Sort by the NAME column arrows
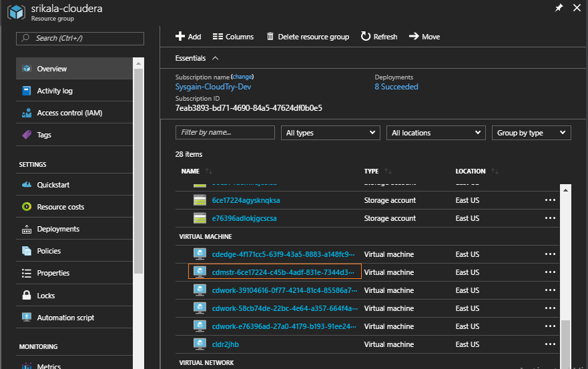This screenshot has height=369, width=588. tap(209, 171)
